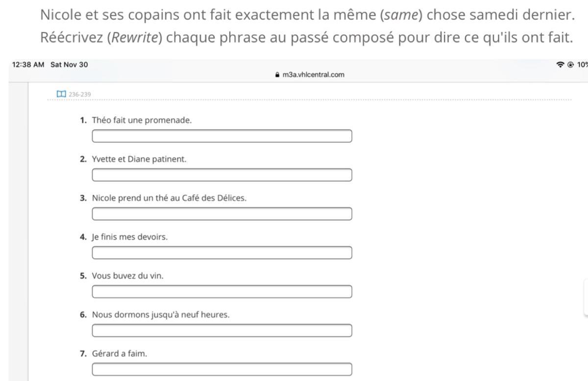The width and height of the screenshot is (588, 381).
Task: Click the text box for Nous dormons jusqu'à neuf heures
Action: coord(221,330)
